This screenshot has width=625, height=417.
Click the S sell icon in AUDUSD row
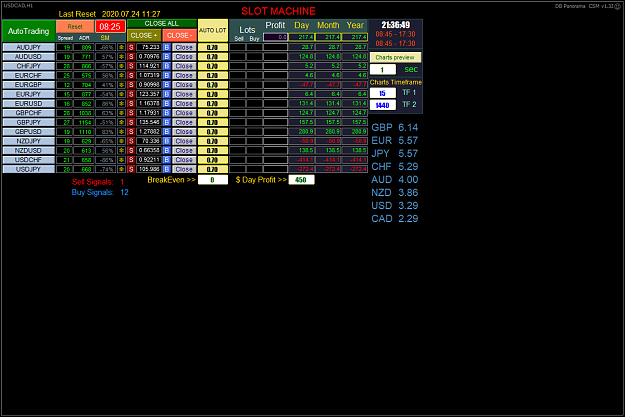coord(131,57)
